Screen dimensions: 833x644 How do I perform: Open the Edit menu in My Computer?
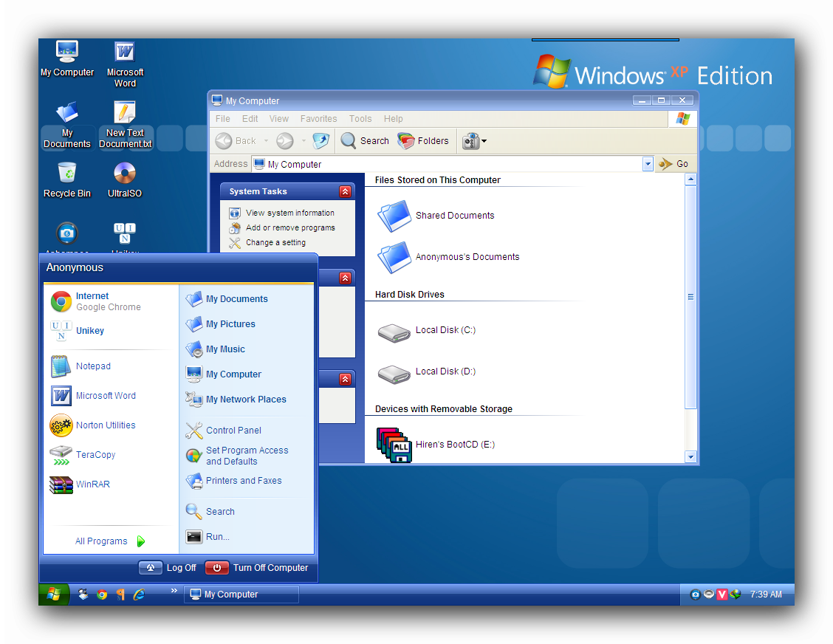pos(250,118)
